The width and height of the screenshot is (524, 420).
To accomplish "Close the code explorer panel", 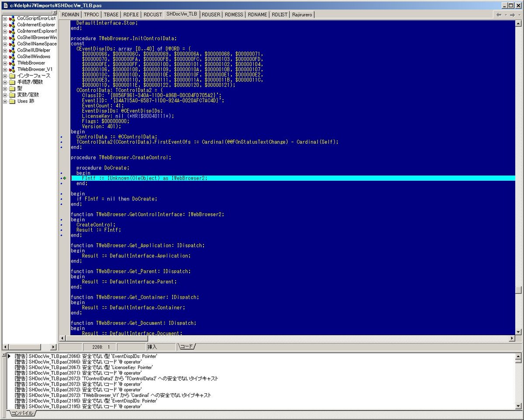I will click(x=55, y=13).
